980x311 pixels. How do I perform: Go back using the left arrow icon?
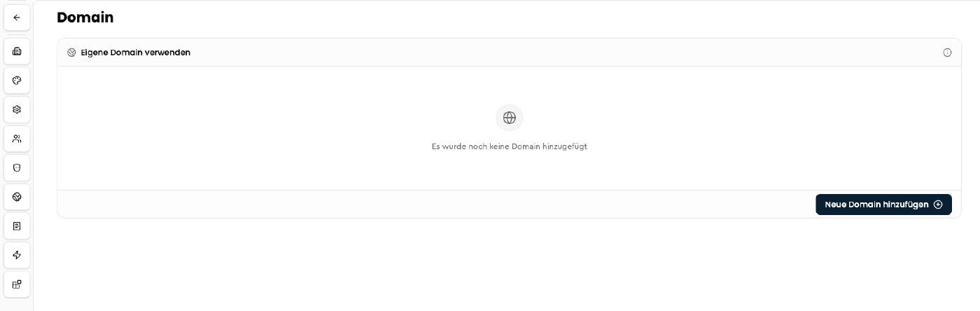[x=17, y=18]
